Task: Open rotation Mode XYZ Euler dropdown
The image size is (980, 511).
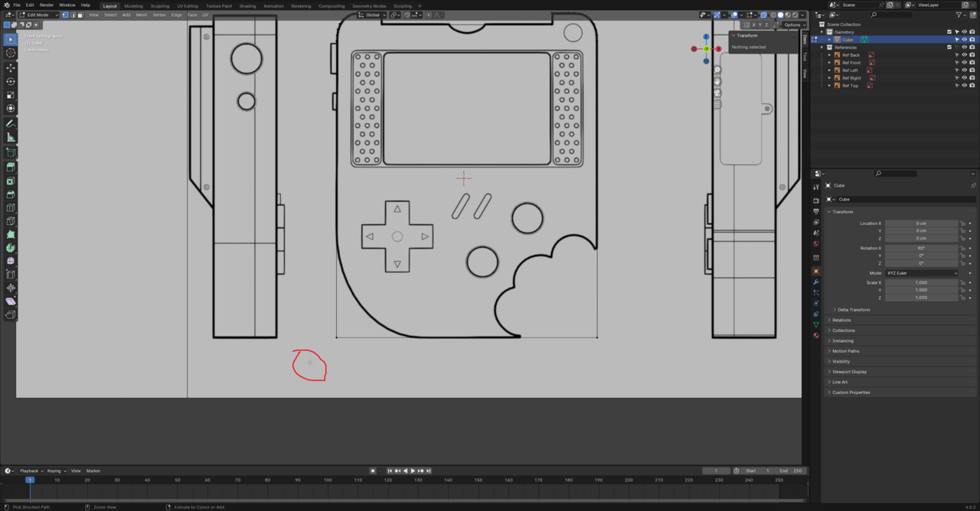Action: pos(922,273)
